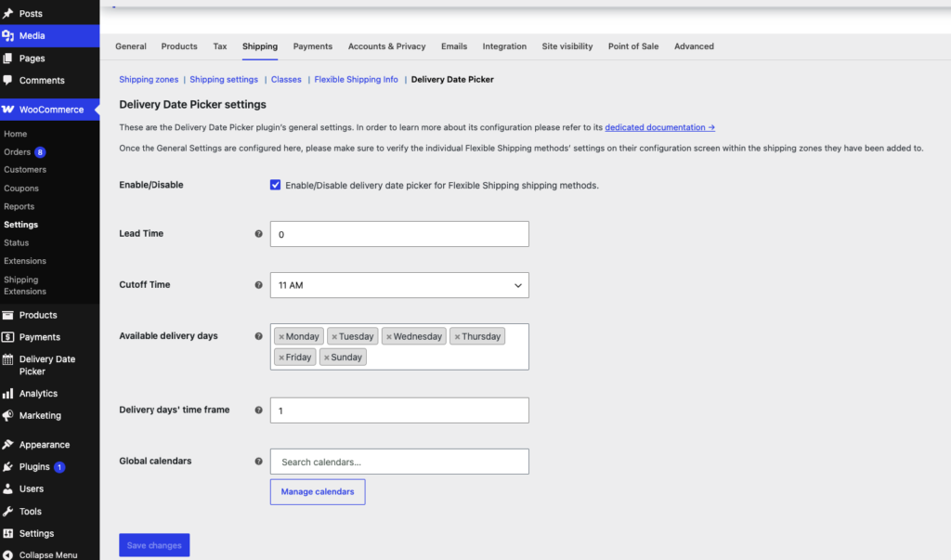Screen dimensions: 951x560
Task: Open the Point of Sale tab
Action: click(x=633, y=46)
